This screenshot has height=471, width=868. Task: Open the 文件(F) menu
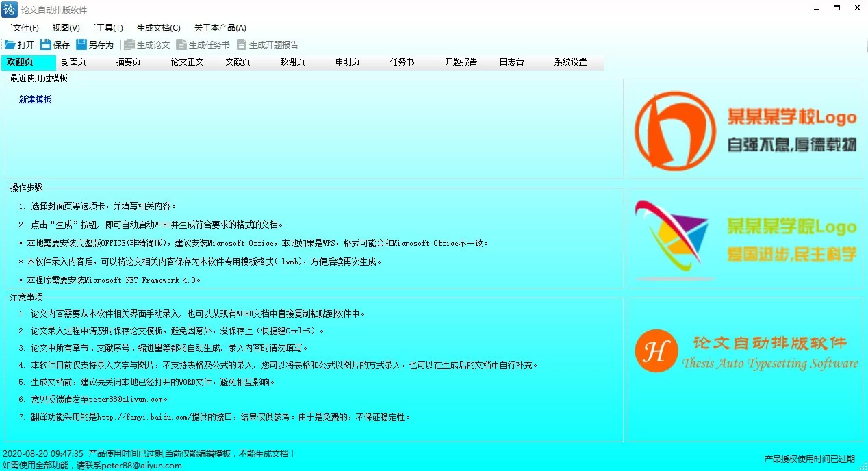click(x=24, y=28)
